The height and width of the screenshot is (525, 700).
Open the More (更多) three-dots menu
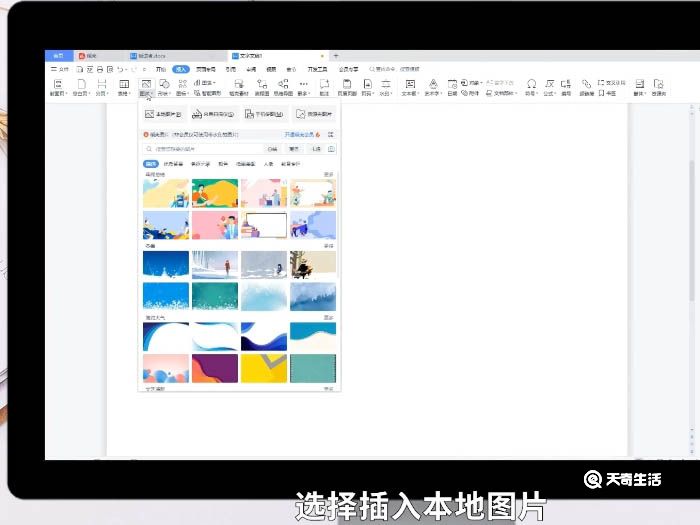(x=304, y=88)
